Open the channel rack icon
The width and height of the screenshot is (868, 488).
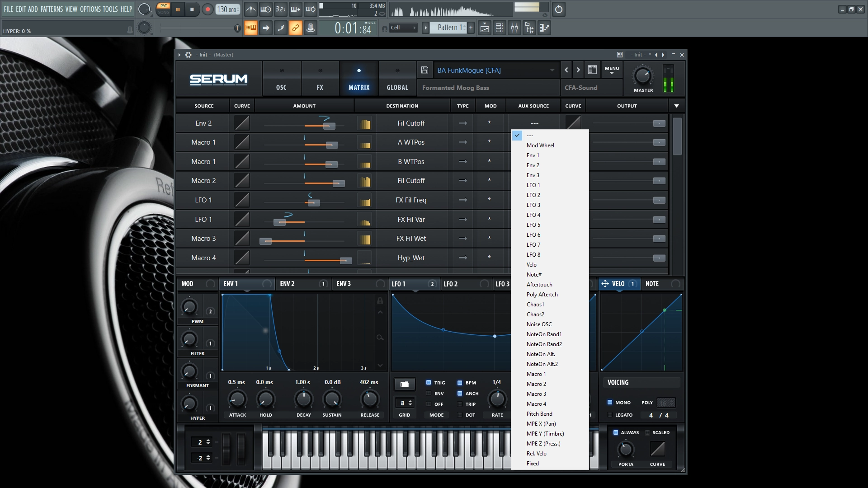500,28
